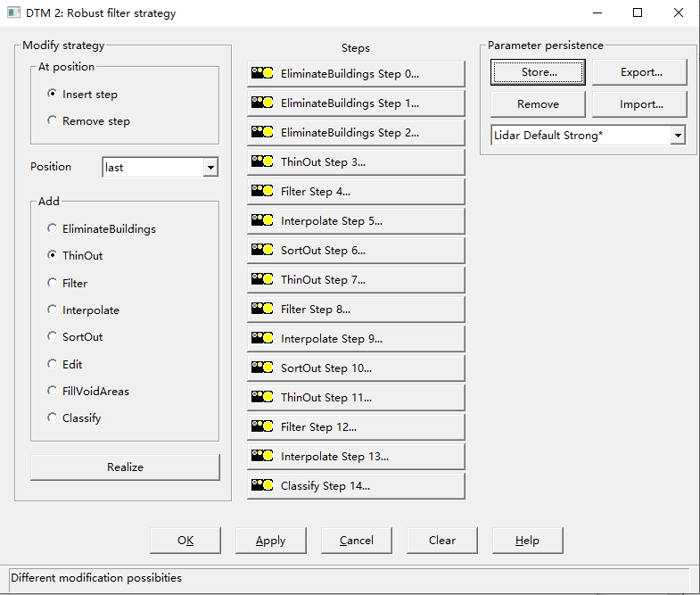Click the icon on EliminateBuildings Step 0
This screenshot has width=700, height=595.
pyautogui.click(x=262, y=74)
